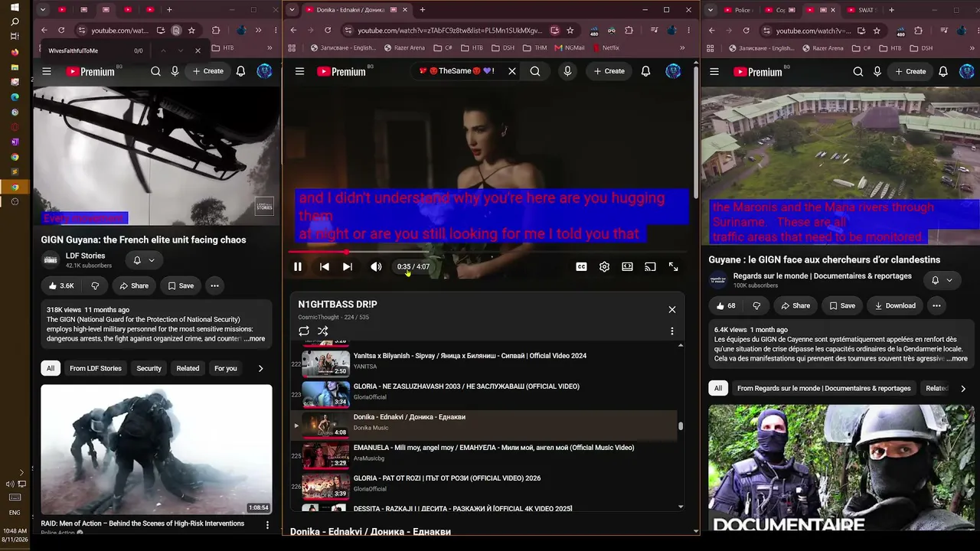Launch Firefox from the Windows taskbar
The width and height of the screenshot is (980, 551).
(x=15, y=52)
